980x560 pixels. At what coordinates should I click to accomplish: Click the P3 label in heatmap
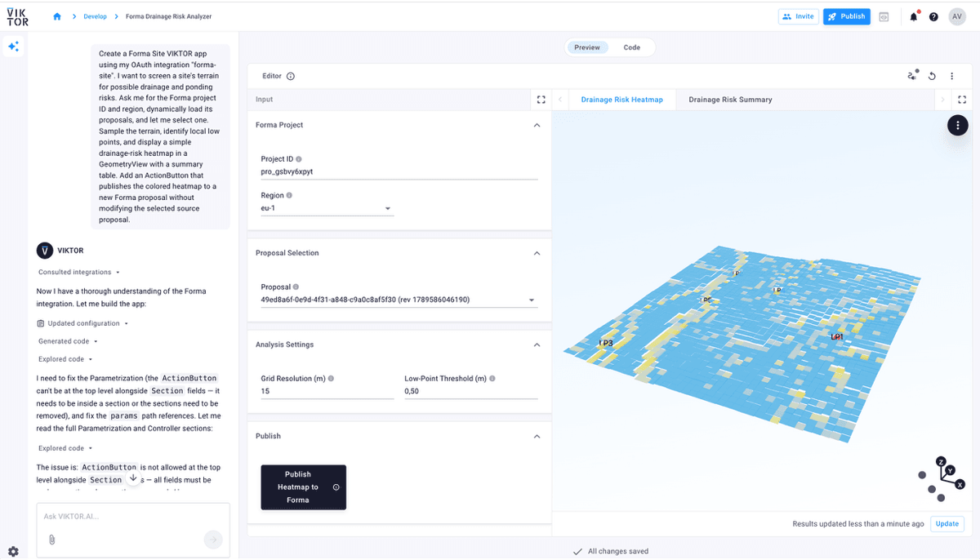607,344
